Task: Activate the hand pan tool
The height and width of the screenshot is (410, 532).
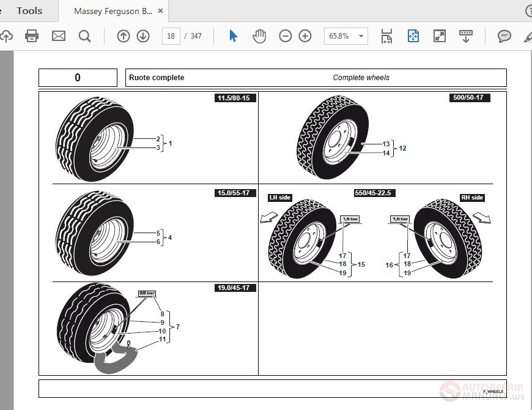Action: [259, 36]
